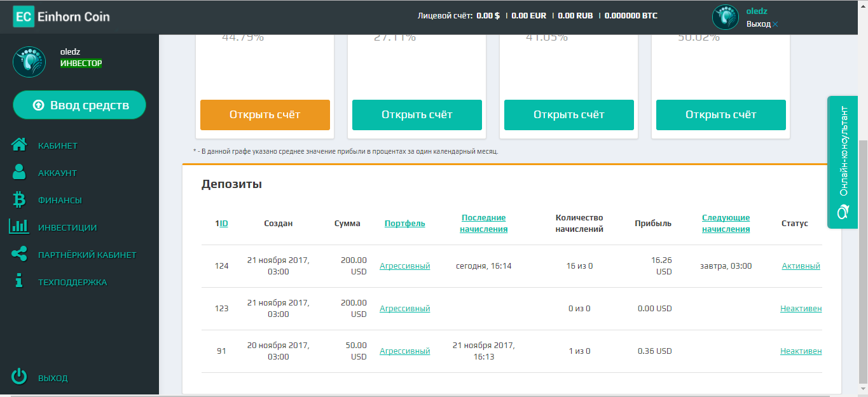Click the 0.000000 BTC balance in the header

631,16
